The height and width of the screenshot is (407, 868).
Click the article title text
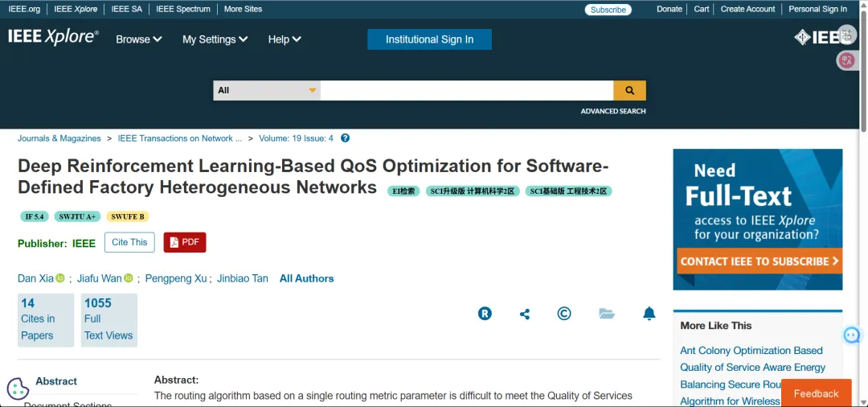click(313, 176)
